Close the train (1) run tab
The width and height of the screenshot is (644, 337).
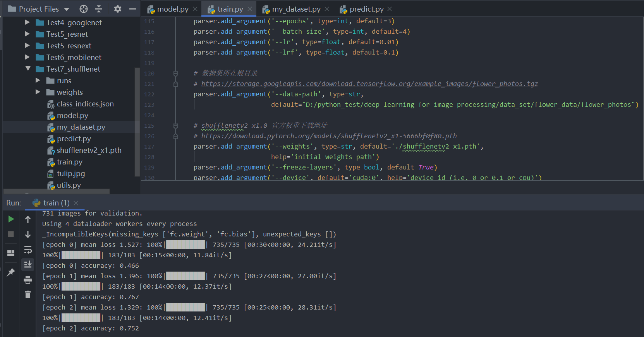click(x=76, y=203)
